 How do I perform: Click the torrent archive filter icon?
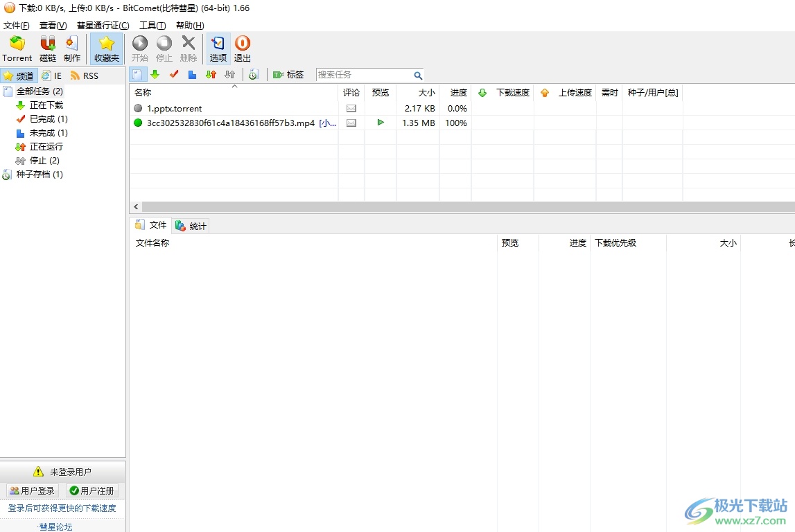click(254, 75)
